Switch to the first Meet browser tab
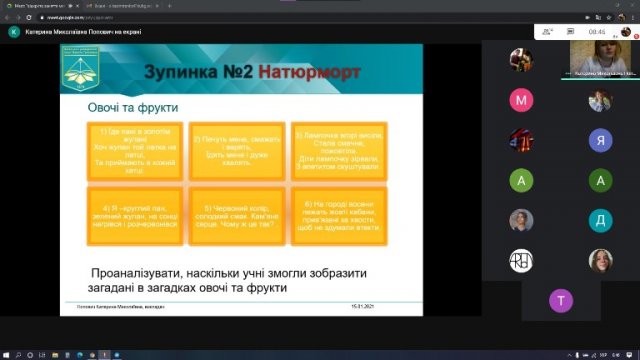This screenshot has height=360, width=640. tap(41, 6)
